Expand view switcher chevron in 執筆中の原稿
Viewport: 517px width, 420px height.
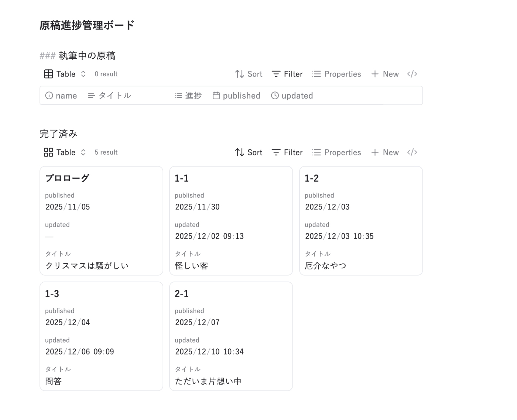(83, 74)
